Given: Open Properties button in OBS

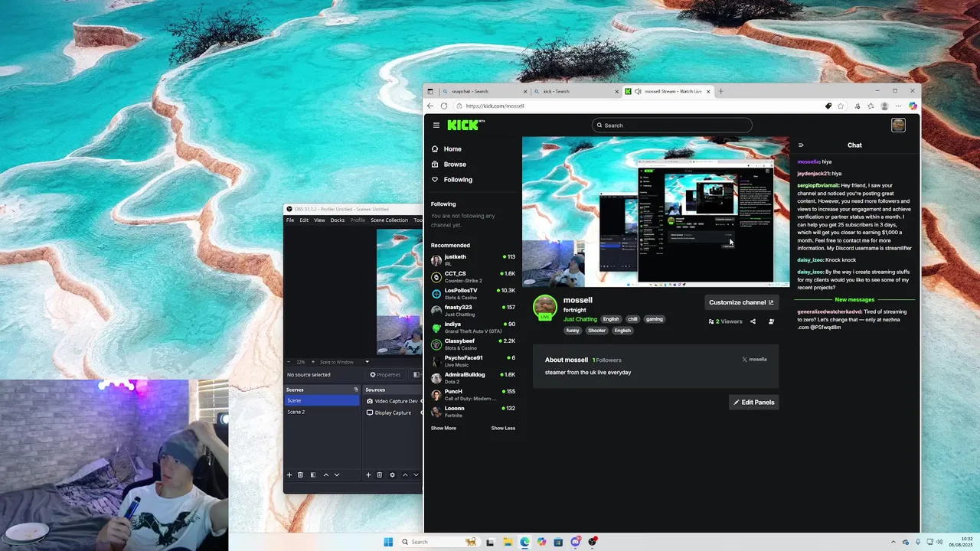Looking at the screenshot, I should (385, 374).
